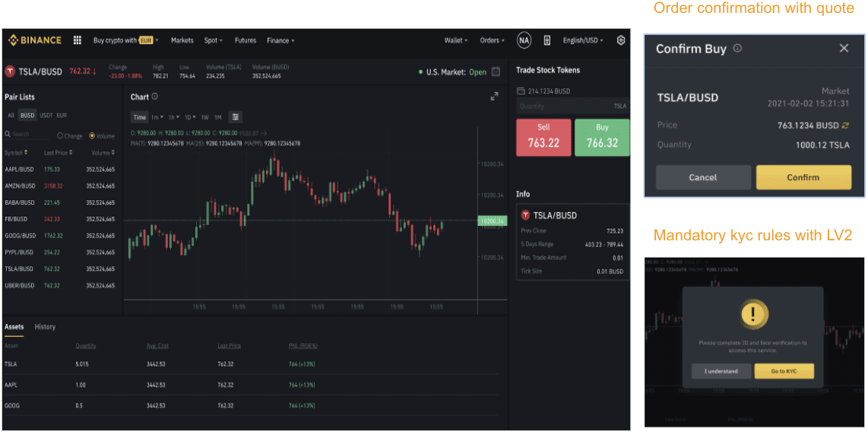
Task: Select the 1W chart interval
Action: pyautogui.click(x=204, y=117)
